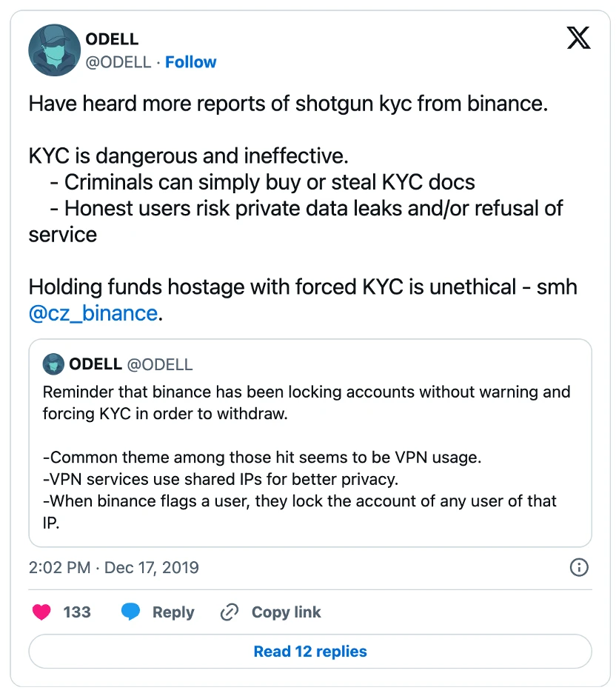The height and width of the screenshot is (693, 616).
Task: Click the @ODELL handle in quoted tweet
Action: pyautogui.click(x=160, y=364)
